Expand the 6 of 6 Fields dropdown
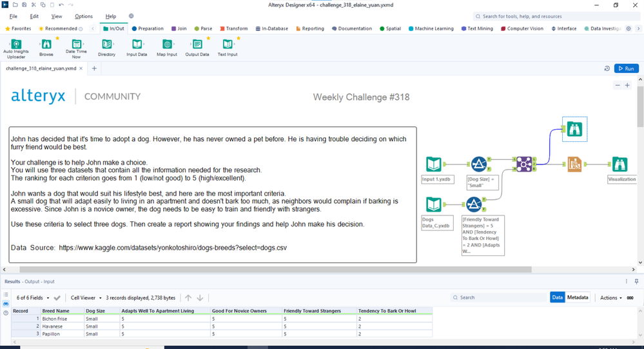644x349 pixels. [x=32, y=297]
